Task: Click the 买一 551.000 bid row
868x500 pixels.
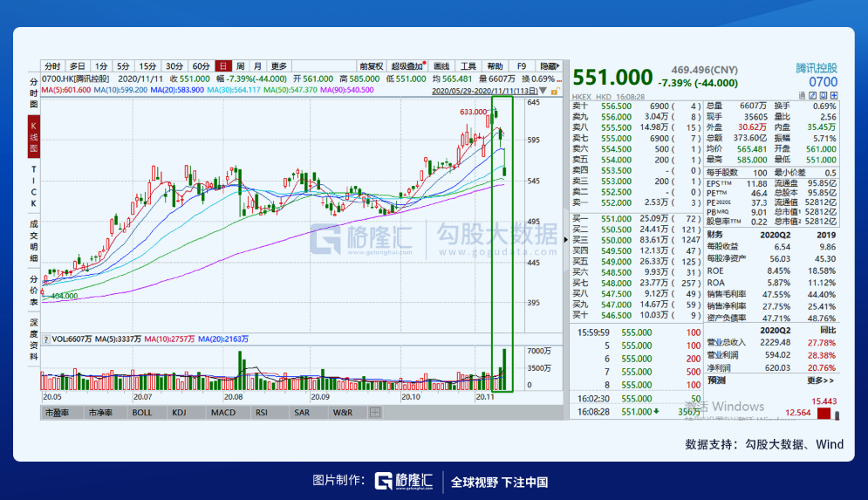Action: [636, 219]
